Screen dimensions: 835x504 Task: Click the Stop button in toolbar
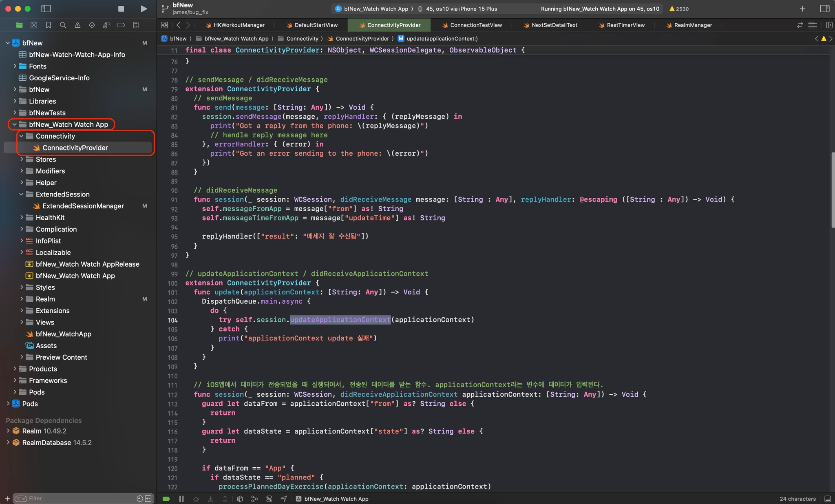[x=121, y=9]
